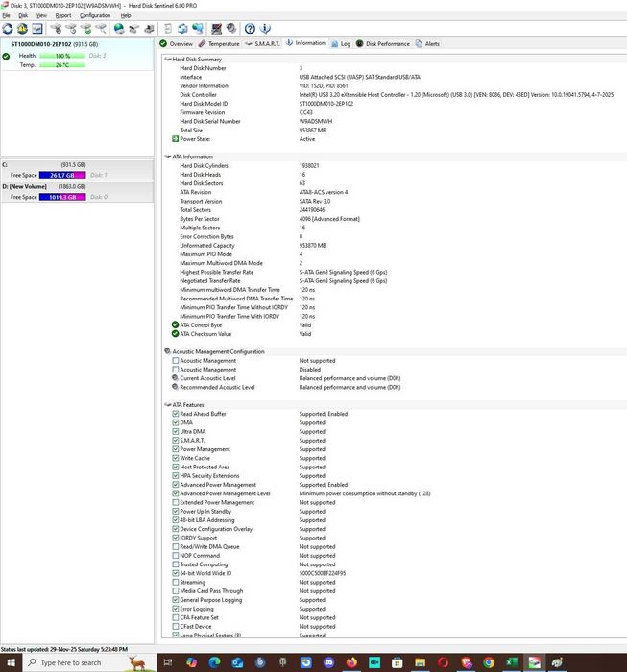
Task: Toggle the Read Ahead Buffer checkbox
Action: pyautogui.click(x=176, y=414)
